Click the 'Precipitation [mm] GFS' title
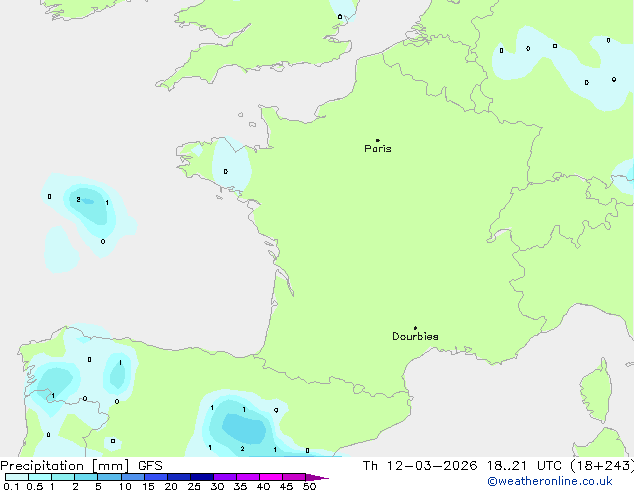The width and height of the screenshot is (634, 490). click(81, 466)
